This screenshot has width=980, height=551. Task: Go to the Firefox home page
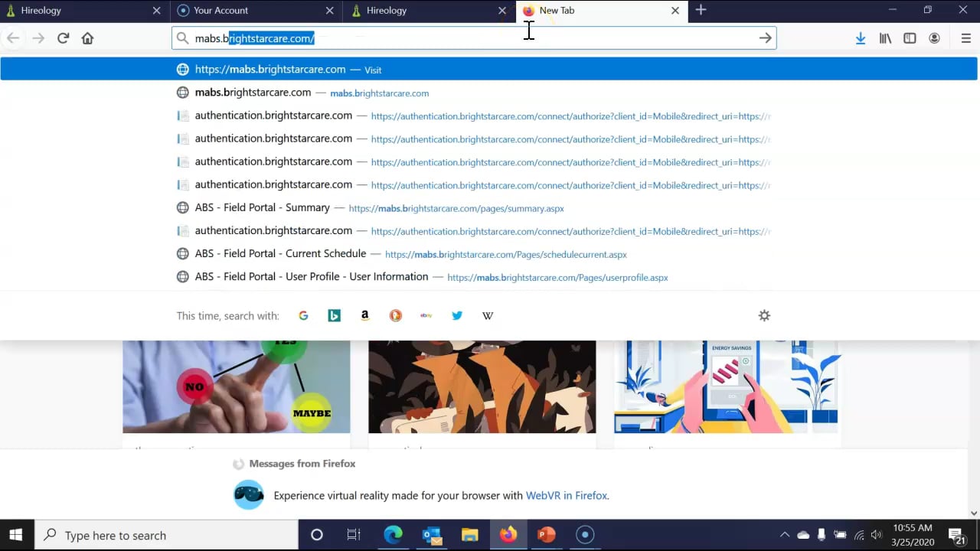coord(87,38)
